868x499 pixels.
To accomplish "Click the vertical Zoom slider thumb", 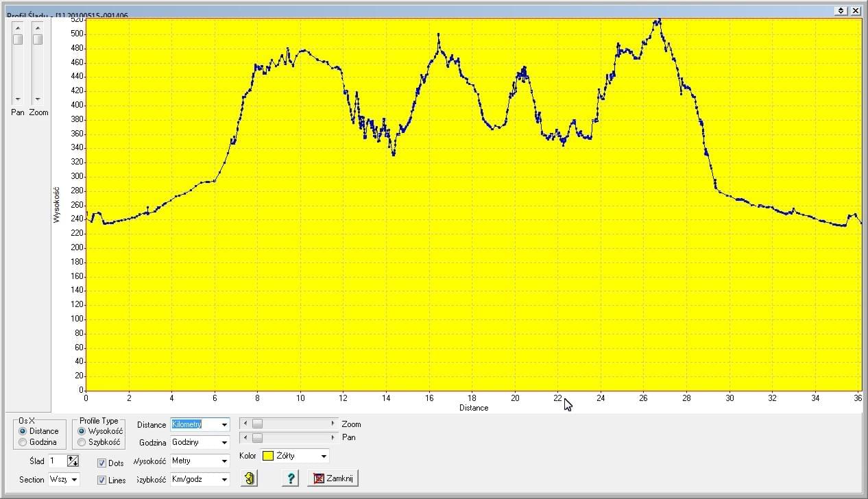I will point(38,39).
